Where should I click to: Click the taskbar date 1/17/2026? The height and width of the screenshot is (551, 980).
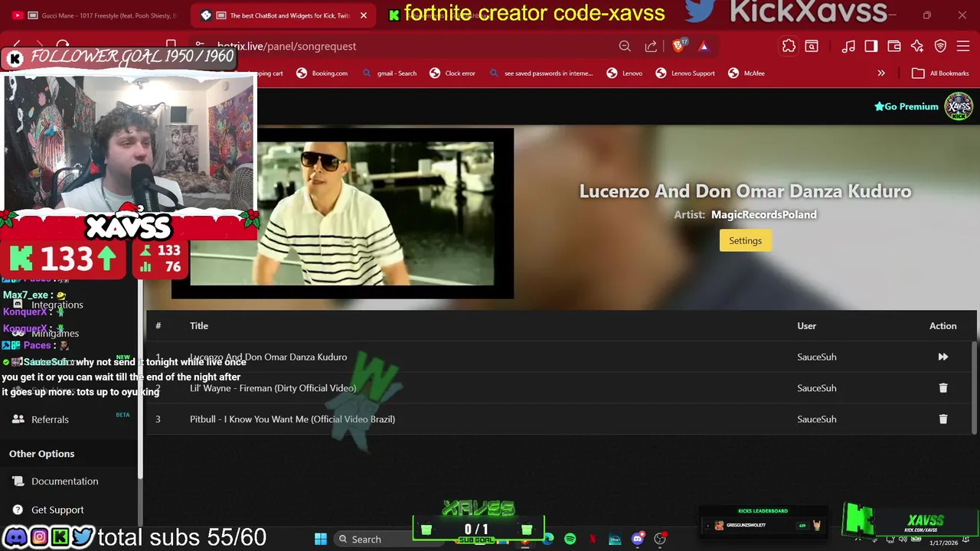coord(943,543)
